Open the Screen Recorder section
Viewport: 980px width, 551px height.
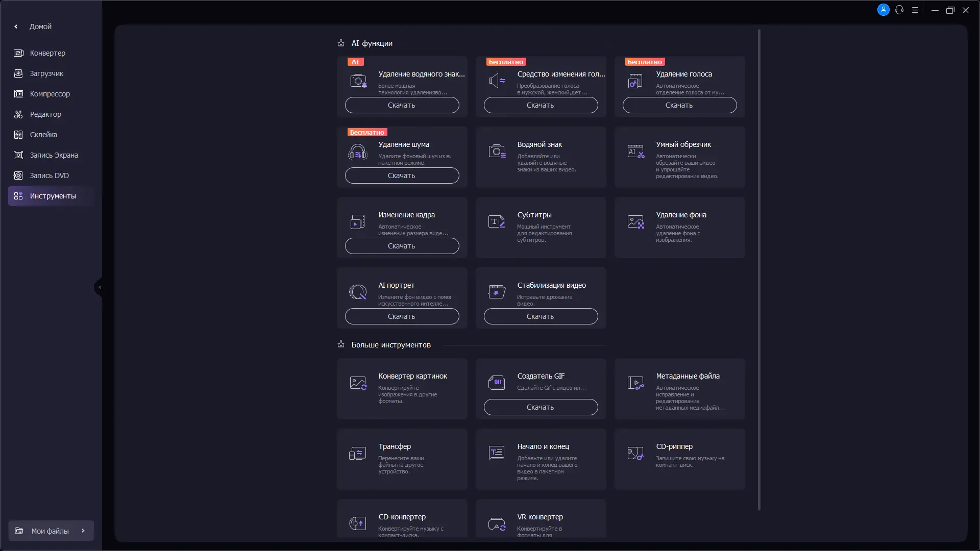tap(54, 155)
